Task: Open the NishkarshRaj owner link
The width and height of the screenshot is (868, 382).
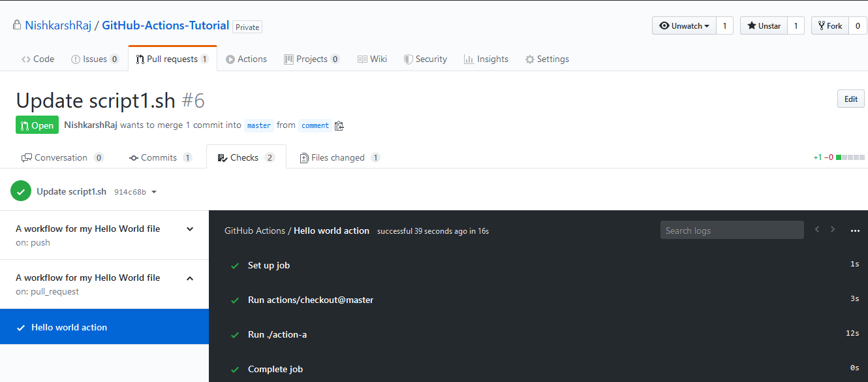Action: pyautogui.click(x=58, y=25)
